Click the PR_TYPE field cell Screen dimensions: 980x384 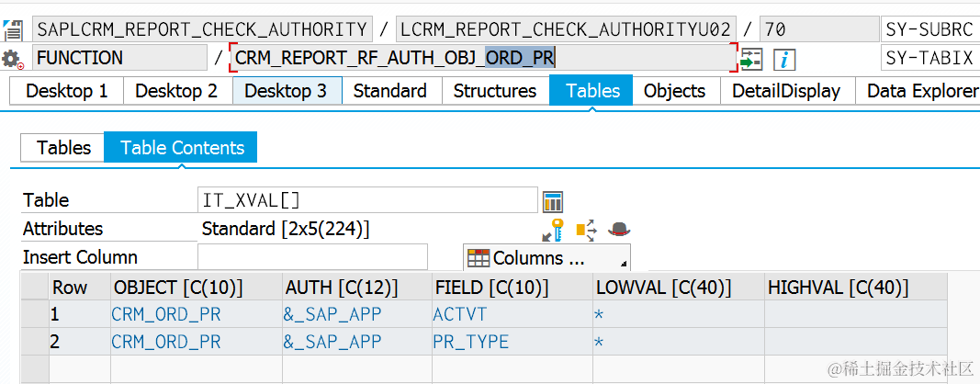coord(513,342)
